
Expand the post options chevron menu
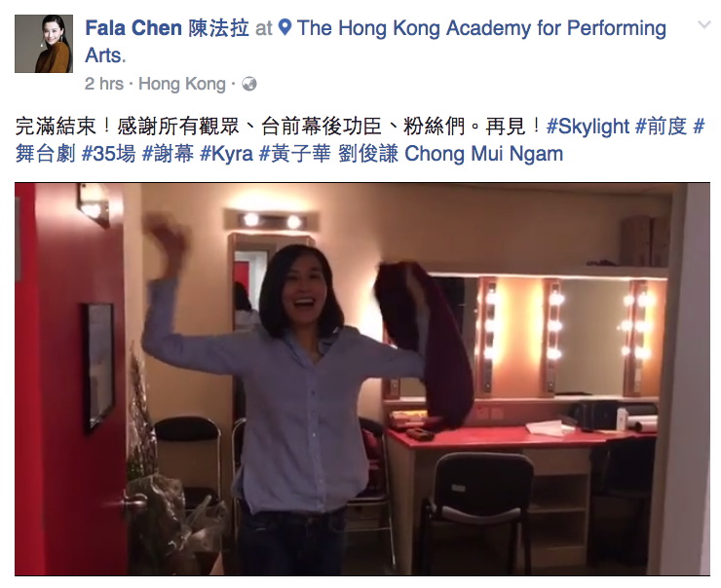(x=704, y=24)
